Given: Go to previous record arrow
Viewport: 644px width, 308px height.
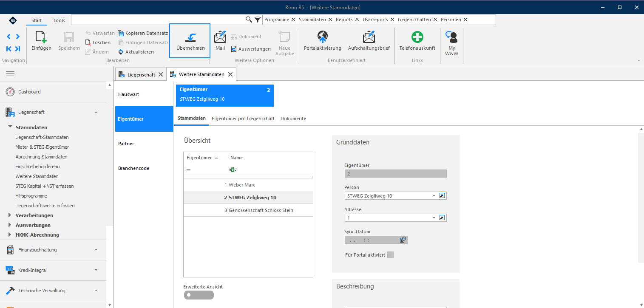Looking at the screenshot, I should click(9, 37).
